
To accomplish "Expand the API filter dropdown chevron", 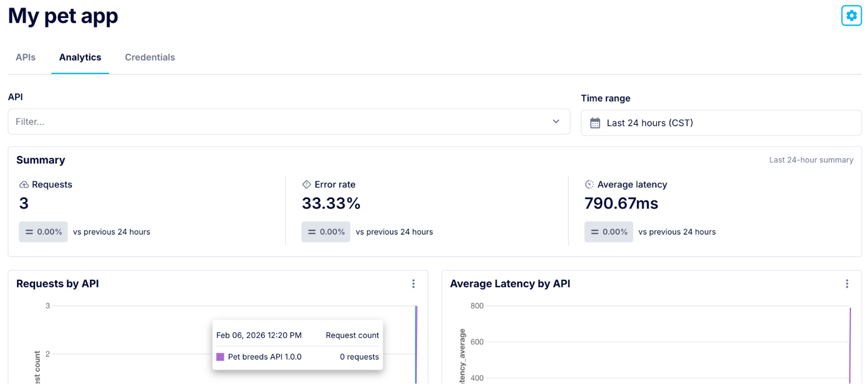I will click(x=556, y=121).
